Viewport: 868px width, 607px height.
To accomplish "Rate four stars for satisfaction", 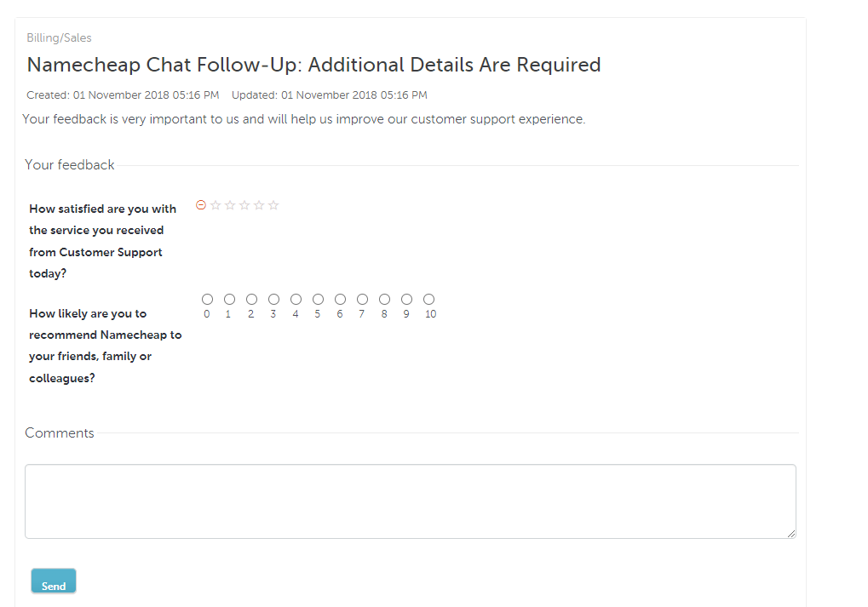I will (259, 205).
